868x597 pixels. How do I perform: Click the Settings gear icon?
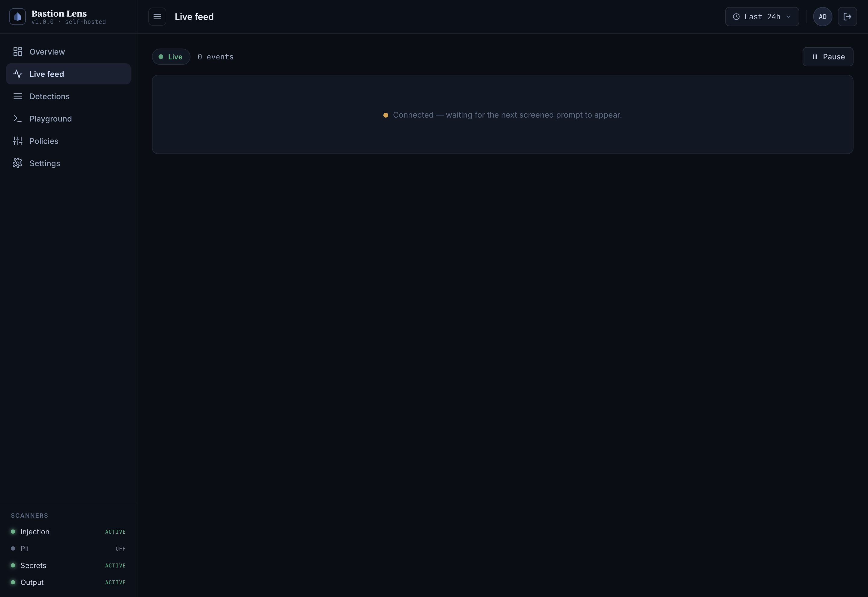[17, 163]
